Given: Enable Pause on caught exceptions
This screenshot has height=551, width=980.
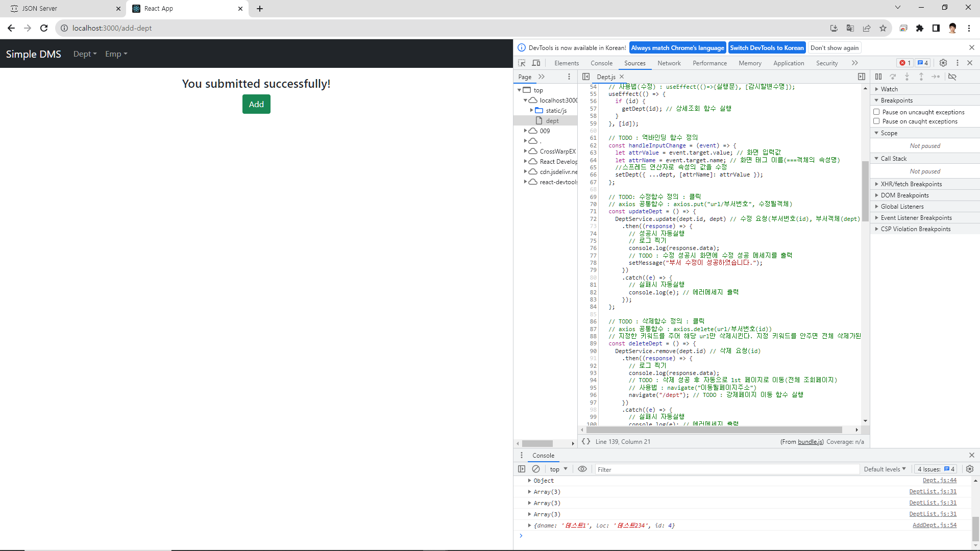Looking at the screenshot, I should [x=876, y=121].
